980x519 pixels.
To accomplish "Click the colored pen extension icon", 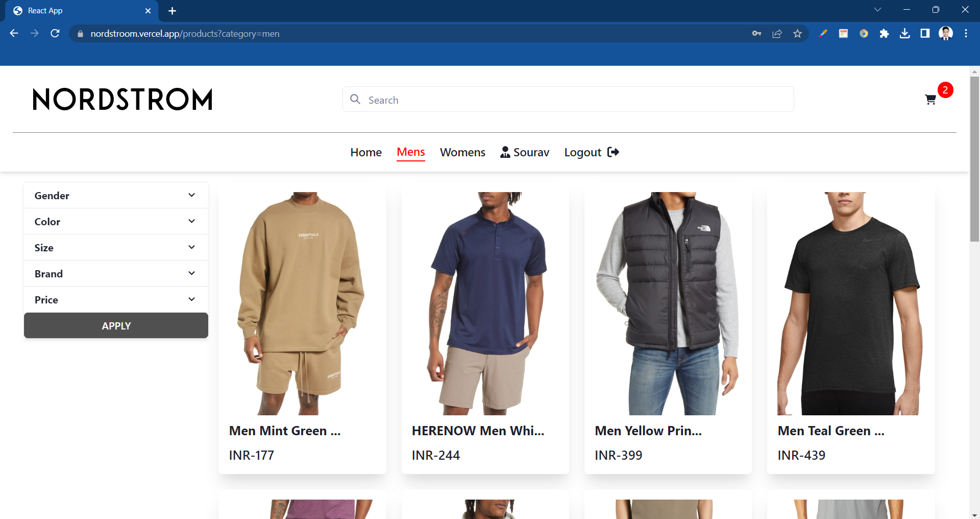I will 823,34.
